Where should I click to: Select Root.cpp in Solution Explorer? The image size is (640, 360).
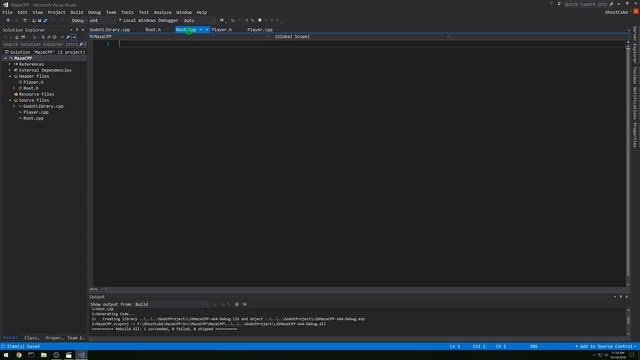tap(33, 118)
